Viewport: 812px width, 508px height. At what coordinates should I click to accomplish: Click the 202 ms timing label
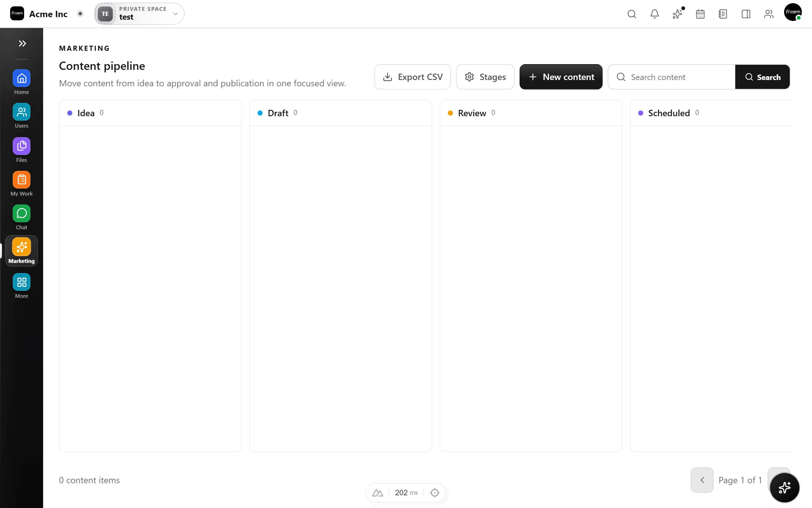click(406, 492)
